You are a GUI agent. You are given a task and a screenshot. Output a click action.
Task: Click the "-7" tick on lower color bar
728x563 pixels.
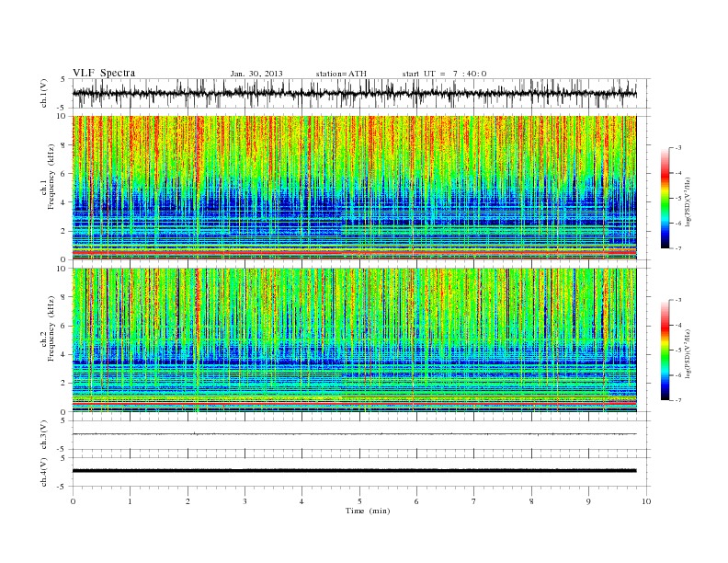coord(677,400)
